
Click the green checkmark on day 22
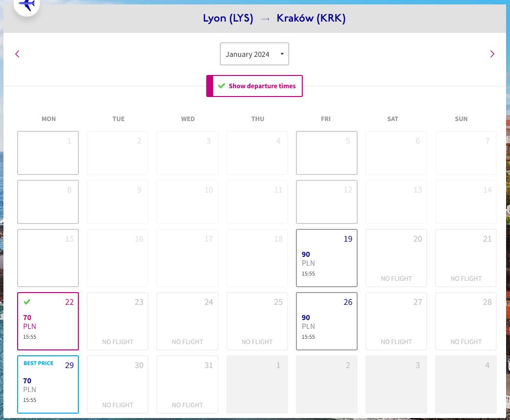tap(27, 302)
